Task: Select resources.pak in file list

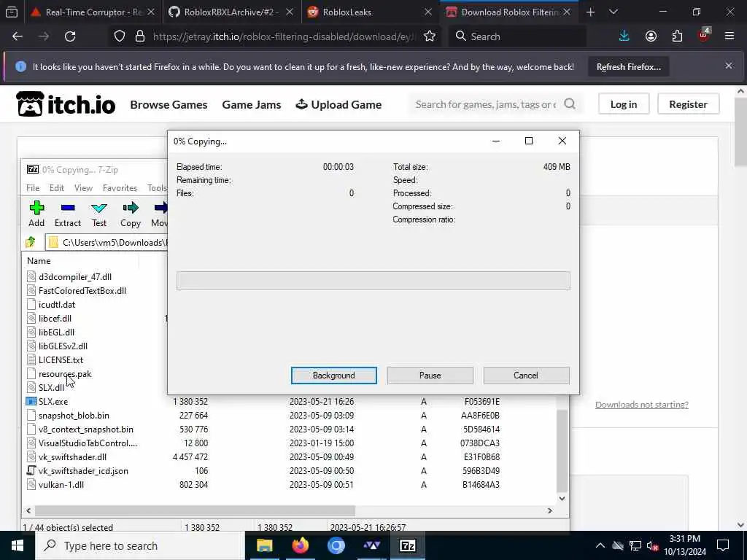Action: pyautogui.click(x=65, y=374)
